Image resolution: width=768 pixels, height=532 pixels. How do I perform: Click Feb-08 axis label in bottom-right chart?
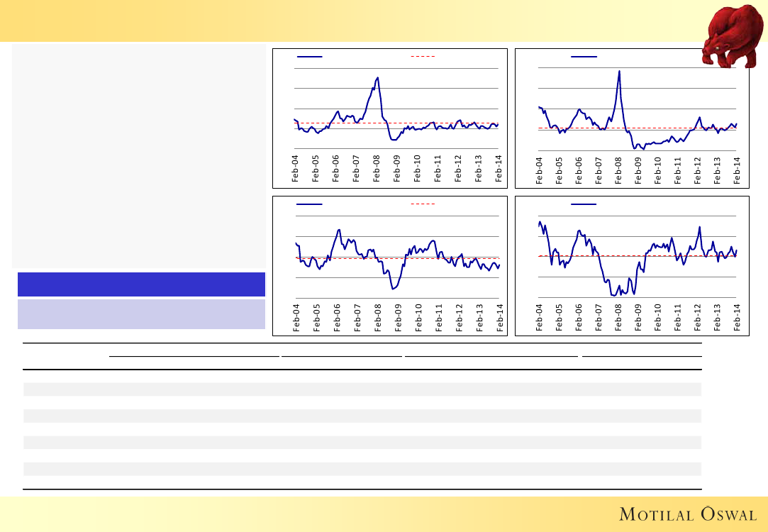[618, 319]
